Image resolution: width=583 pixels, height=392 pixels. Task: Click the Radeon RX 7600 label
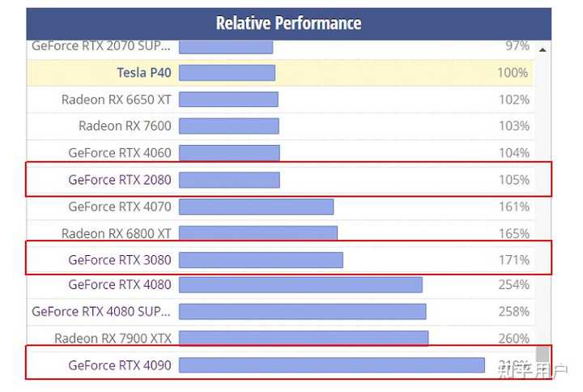(125, 126)
